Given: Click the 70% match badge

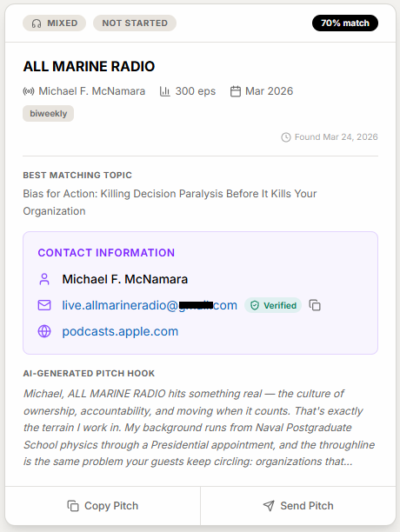Looking at the screenshot, I should (x=345, y=23).
